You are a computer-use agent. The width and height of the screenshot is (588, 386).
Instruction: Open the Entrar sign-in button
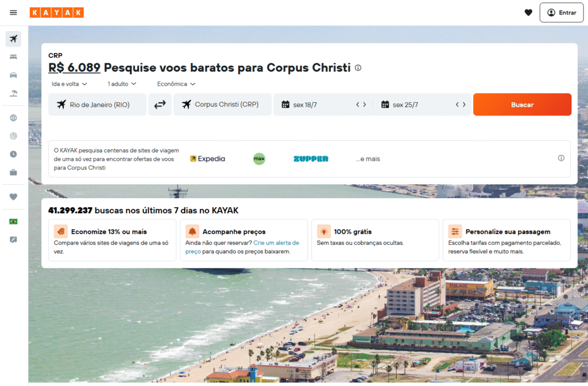[x=562, y=13]
